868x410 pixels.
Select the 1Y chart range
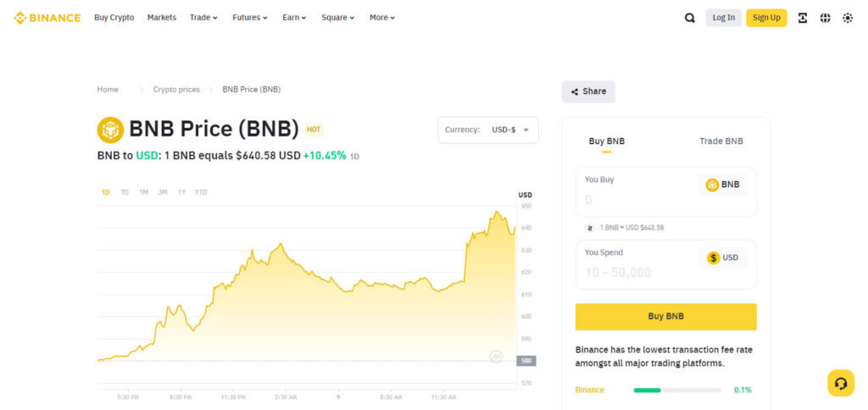181,192
